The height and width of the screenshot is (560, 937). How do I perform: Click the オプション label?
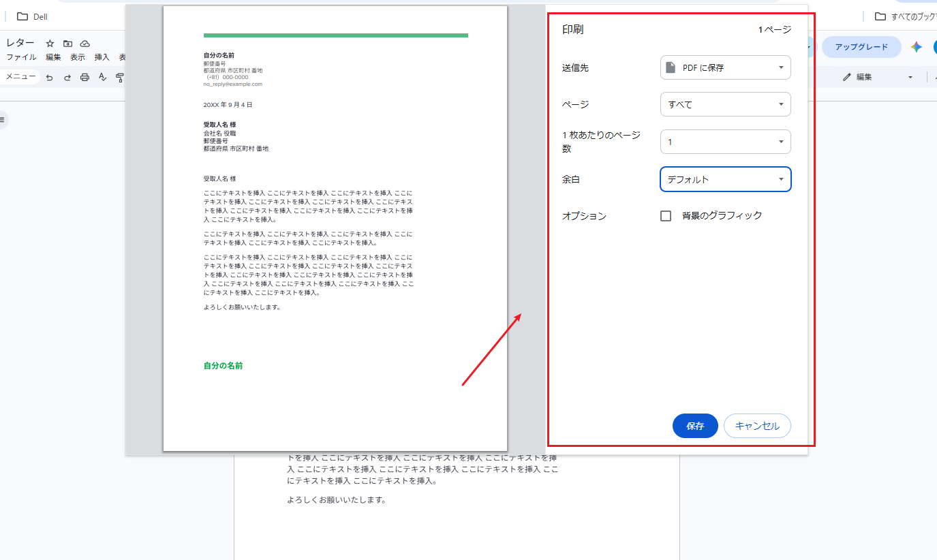[584, 216]
